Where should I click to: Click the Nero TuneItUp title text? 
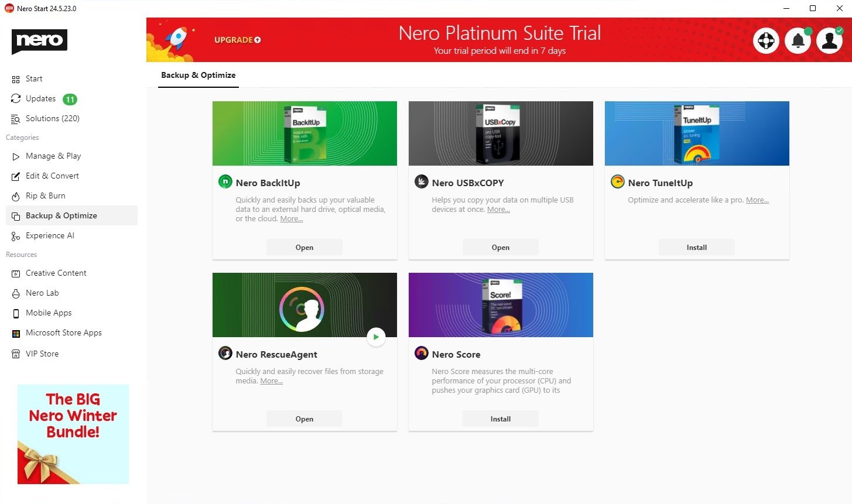coord(661,183)
